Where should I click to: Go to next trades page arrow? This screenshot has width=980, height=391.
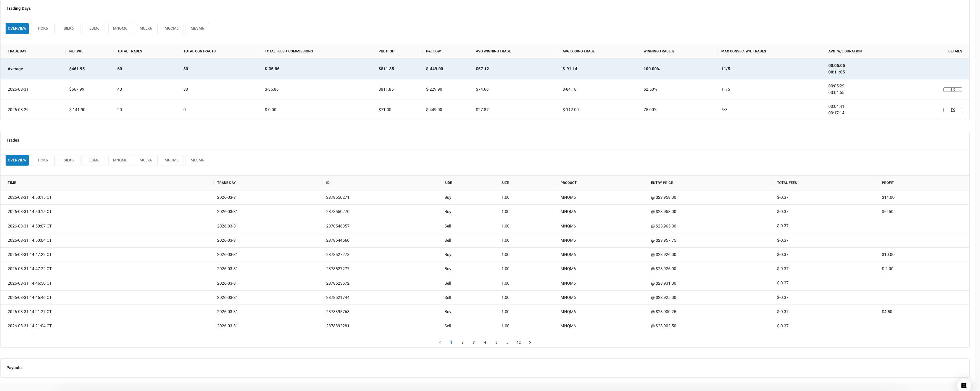click(530, 343)
